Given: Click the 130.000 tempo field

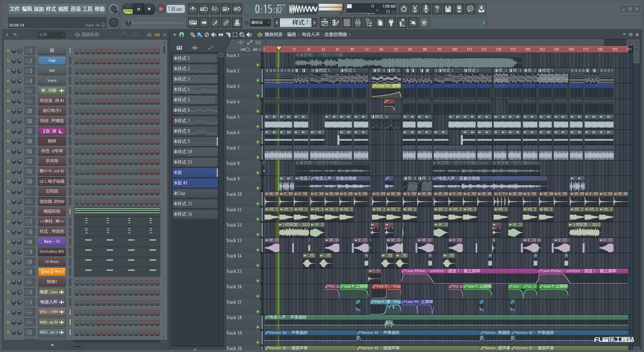Looking at the screenshot, I should (175, 9).
